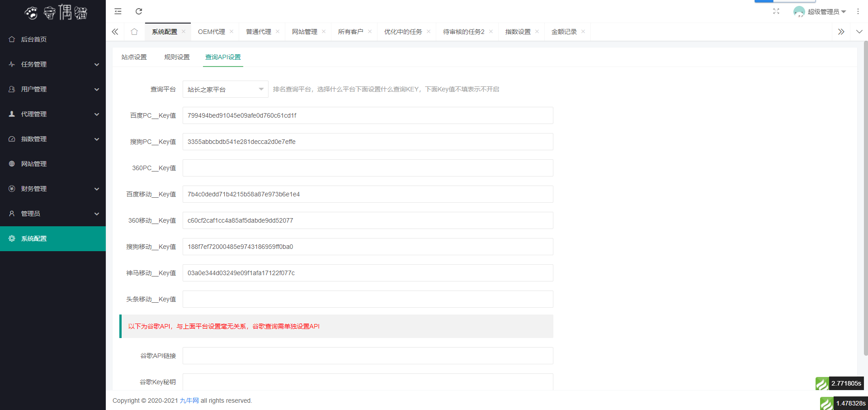Open the 查询平台 dropdown
The image size is (868, 410).
coord(226,89)
